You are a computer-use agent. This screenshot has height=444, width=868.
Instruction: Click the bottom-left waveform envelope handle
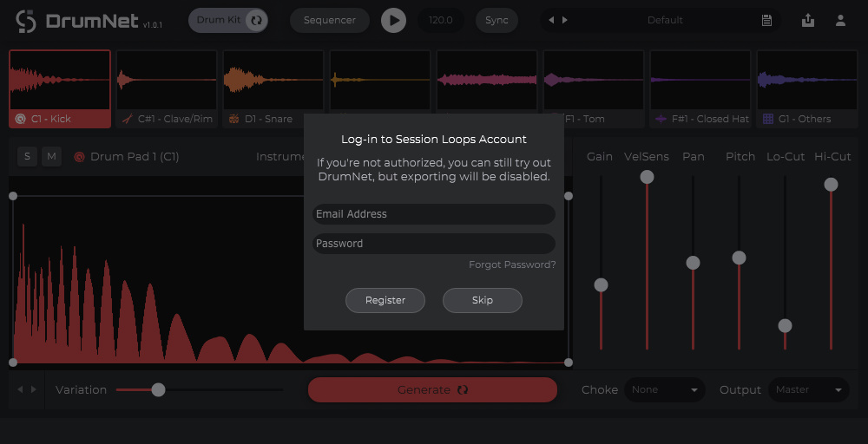coord(13,362)
